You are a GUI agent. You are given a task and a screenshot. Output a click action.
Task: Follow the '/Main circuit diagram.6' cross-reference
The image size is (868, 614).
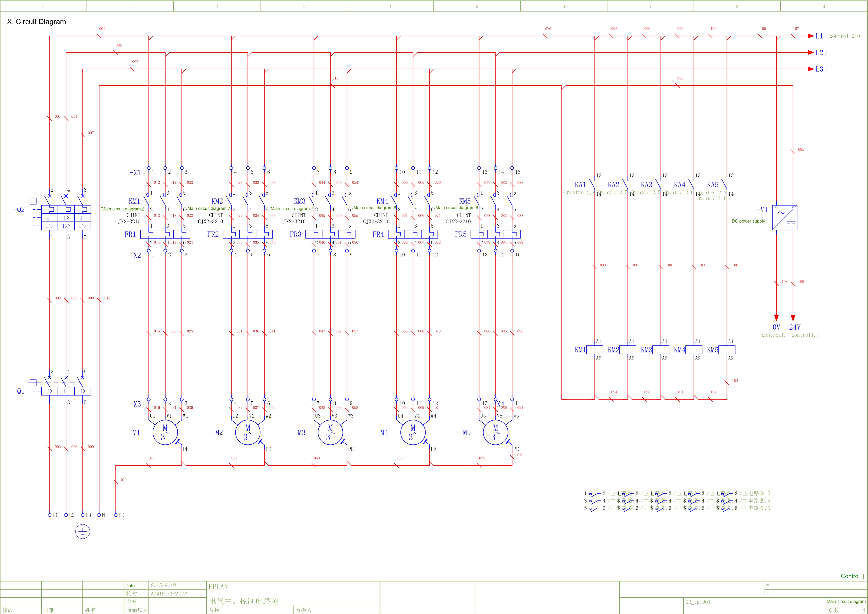pyautogui.click(x=122, y=209)
